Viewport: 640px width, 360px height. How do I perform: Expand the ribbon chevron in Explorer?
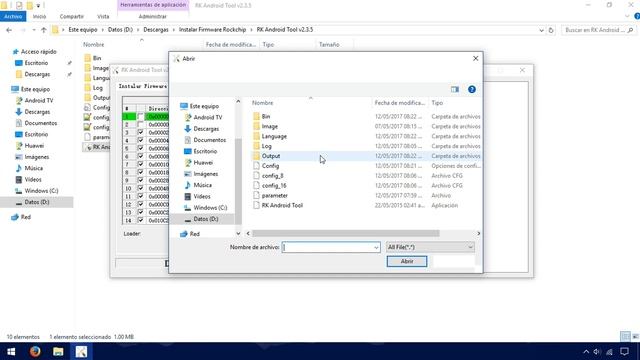[x=627, y=16]
